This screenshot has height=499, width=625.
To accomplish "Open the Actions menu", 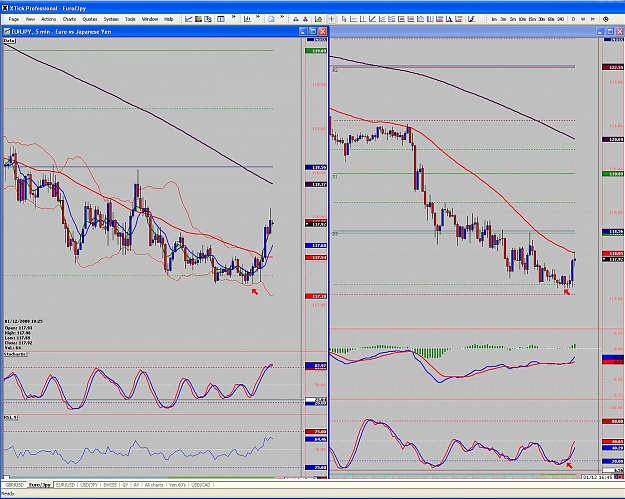I will point(49,19).
